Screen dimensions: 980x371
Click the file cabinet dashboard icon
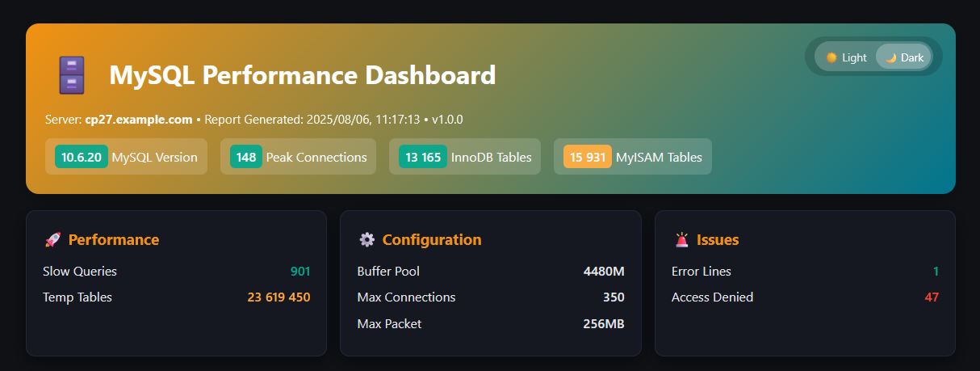pos(71,75)
